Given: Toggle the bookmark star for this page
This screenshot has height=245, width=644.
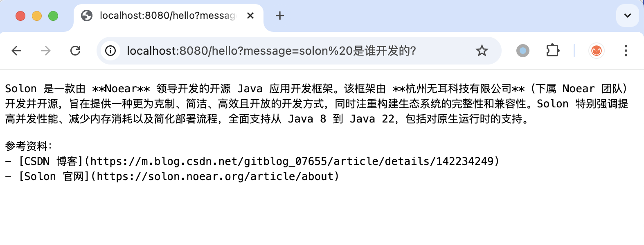Looking at the screenshot, I should [482, 51].
